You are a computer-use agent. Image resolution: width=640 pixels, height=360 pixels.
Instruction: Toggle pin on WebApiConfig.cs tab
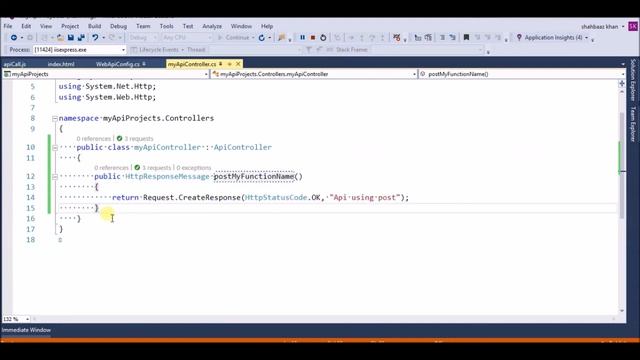(x=144, y=64)
